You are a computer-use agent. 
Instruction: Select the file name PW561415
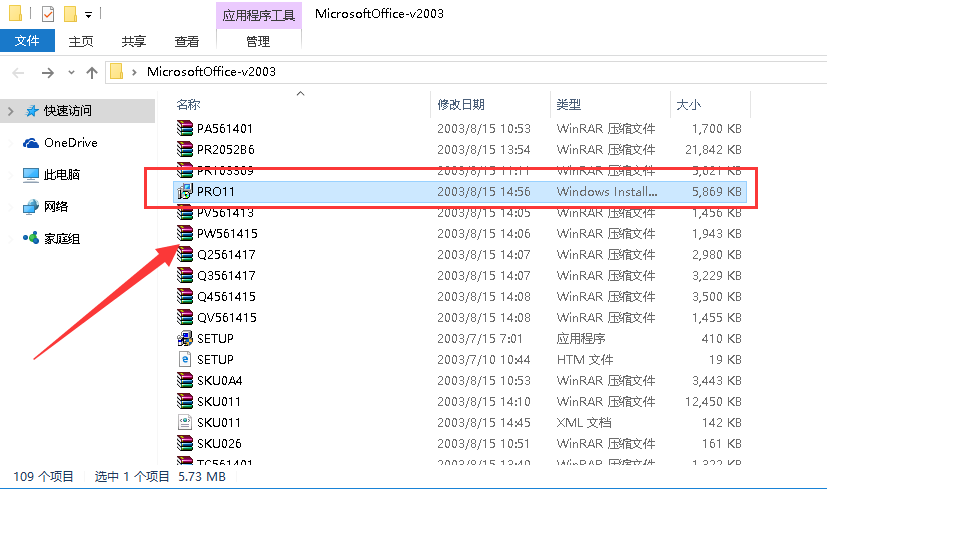point(227,234)
